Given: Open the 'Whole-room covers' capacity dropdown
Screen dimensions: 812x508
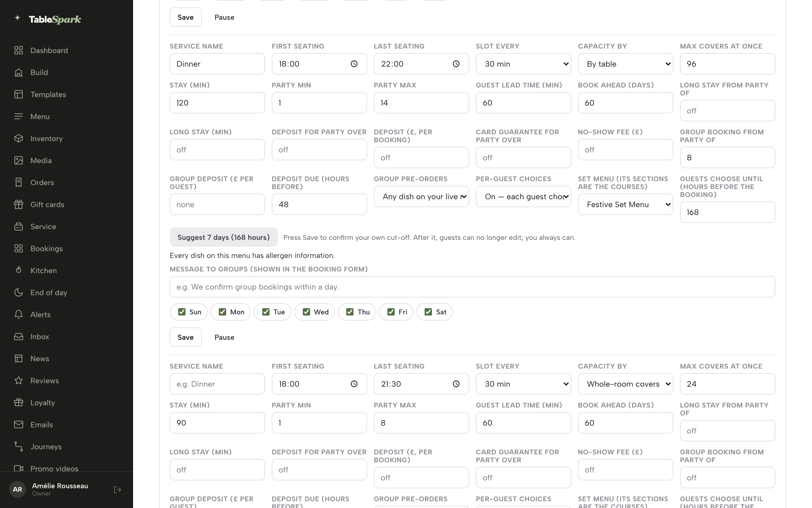Looking at the screenshot, I should click(x=625, y=384).
